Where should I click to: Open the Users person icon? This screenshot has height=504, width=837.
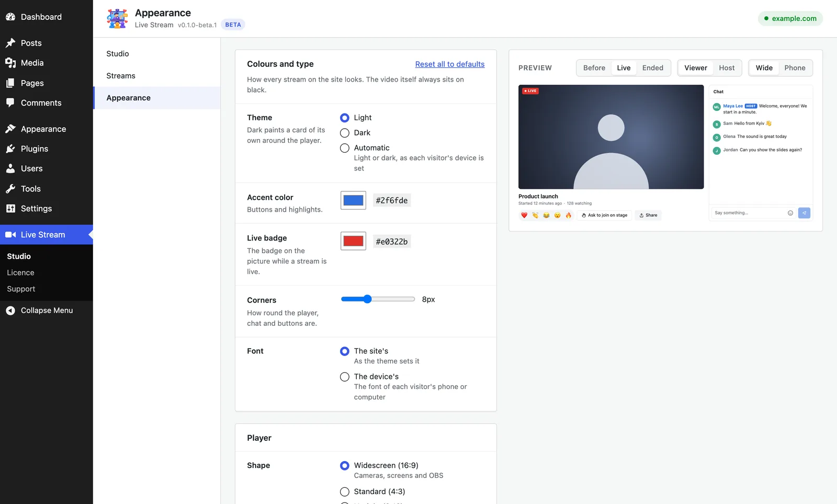tap(10, 168)
